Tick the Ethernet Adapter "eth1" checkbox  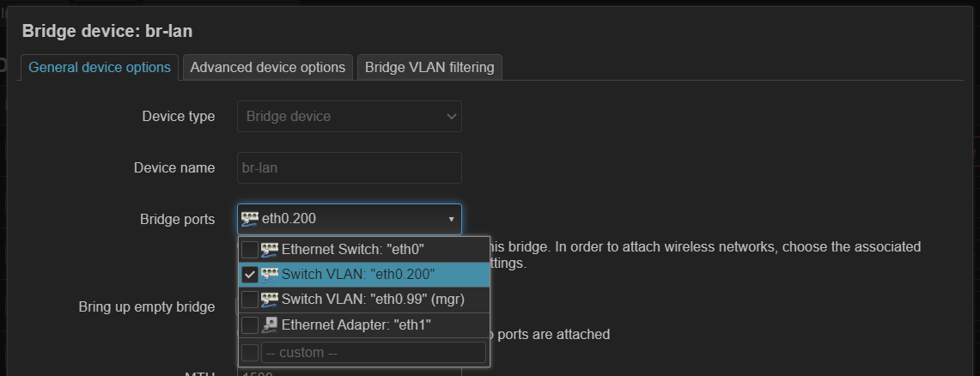click(x=250, y=325)
